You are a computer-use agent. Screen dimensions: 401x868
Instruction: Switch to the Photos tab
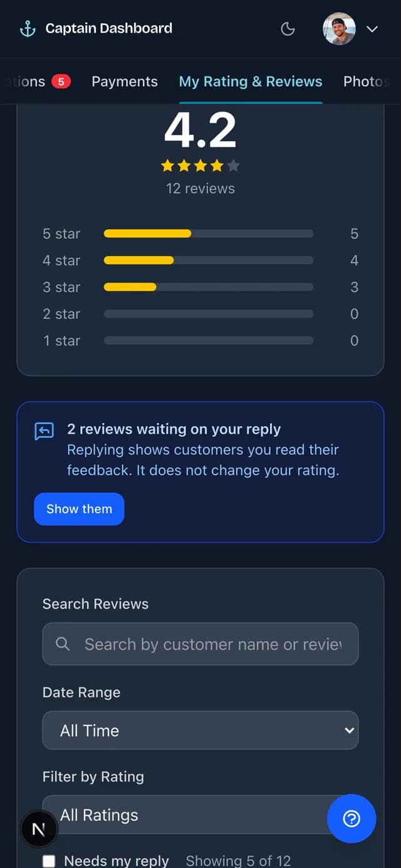click(x=367, y=81)
